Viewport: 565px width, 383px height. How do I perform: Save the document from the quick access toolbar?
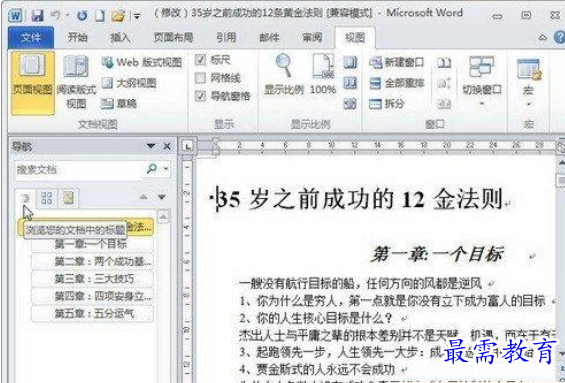click(x=37, y=15)
